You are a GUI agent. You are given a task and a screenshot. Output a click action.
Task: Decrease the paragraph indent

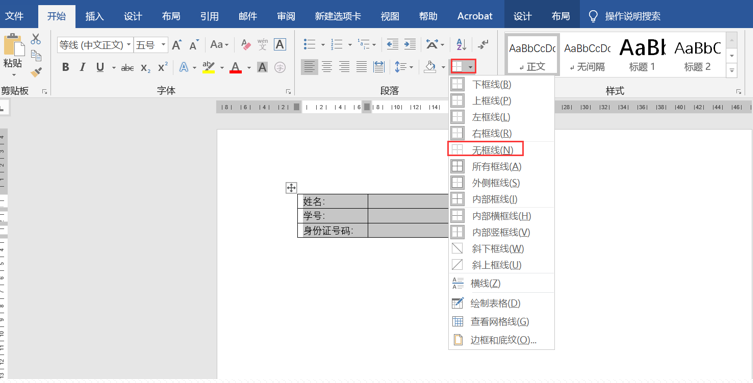pyautogui.click(x=392, y=45)
